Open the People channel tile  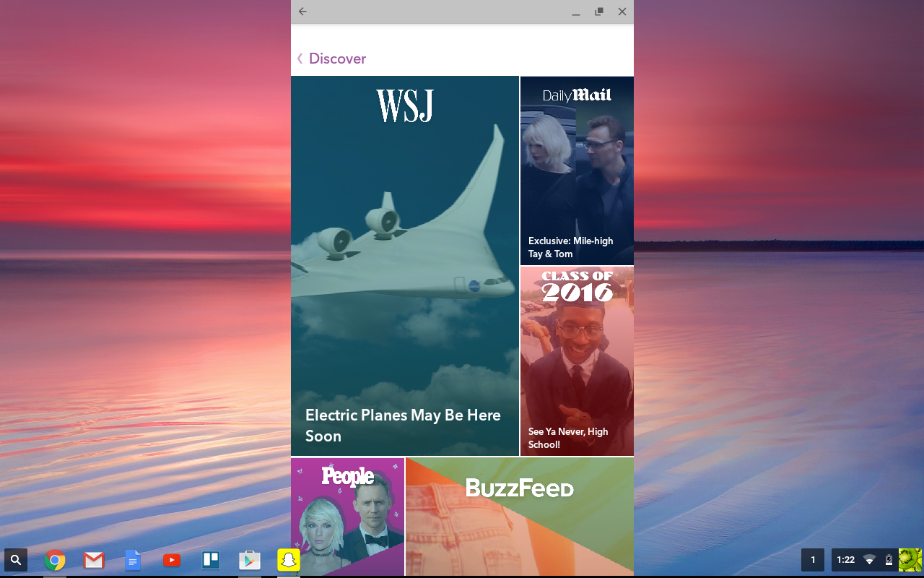click(348, 517)
